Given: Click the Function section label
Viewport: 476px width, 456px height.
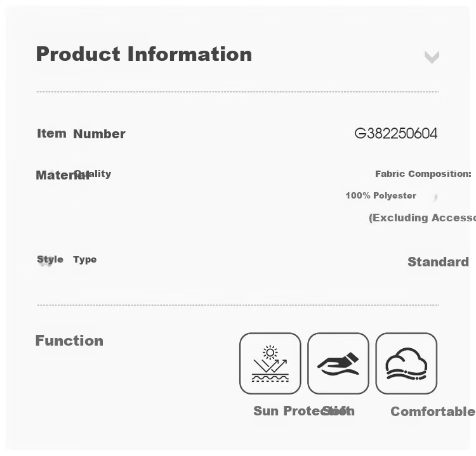Looking at the screenshot, I should (x=70, y=341).
